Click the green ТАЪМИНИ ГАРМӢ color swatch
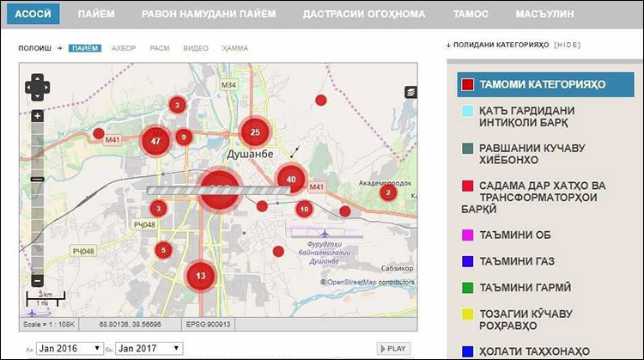 coord(467,288)
